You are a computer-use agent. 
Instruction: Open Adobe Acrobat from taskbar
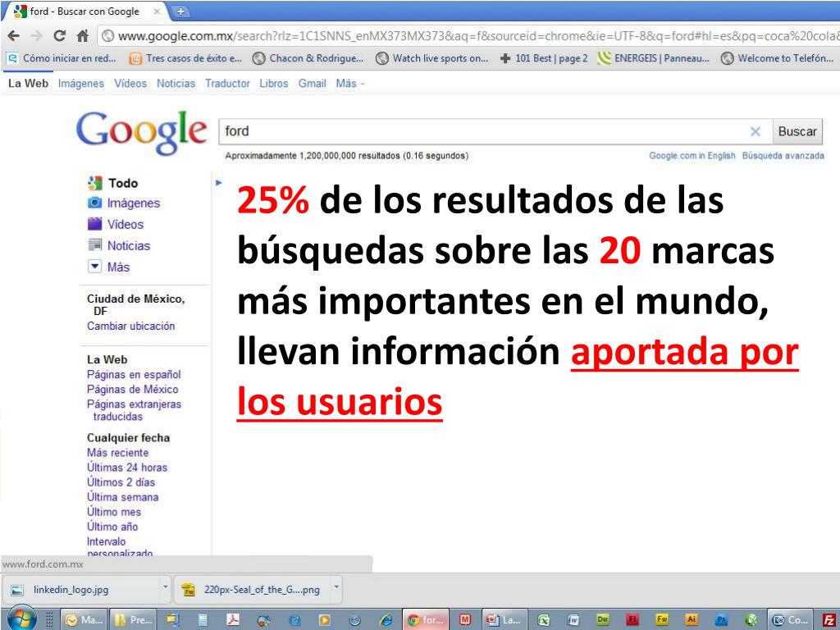(x=232, y=620)
